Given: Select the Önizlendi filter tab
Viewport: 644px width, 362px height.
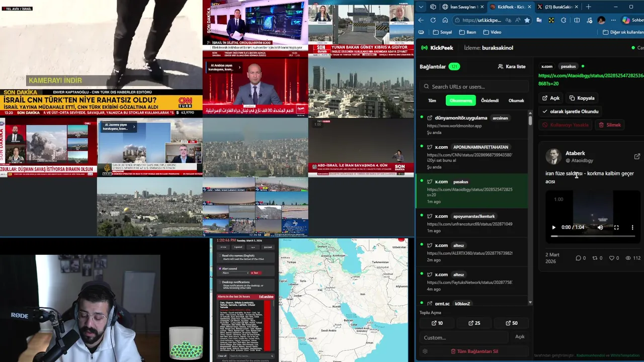Looking at the screenshot, I should tap(490, 101).
